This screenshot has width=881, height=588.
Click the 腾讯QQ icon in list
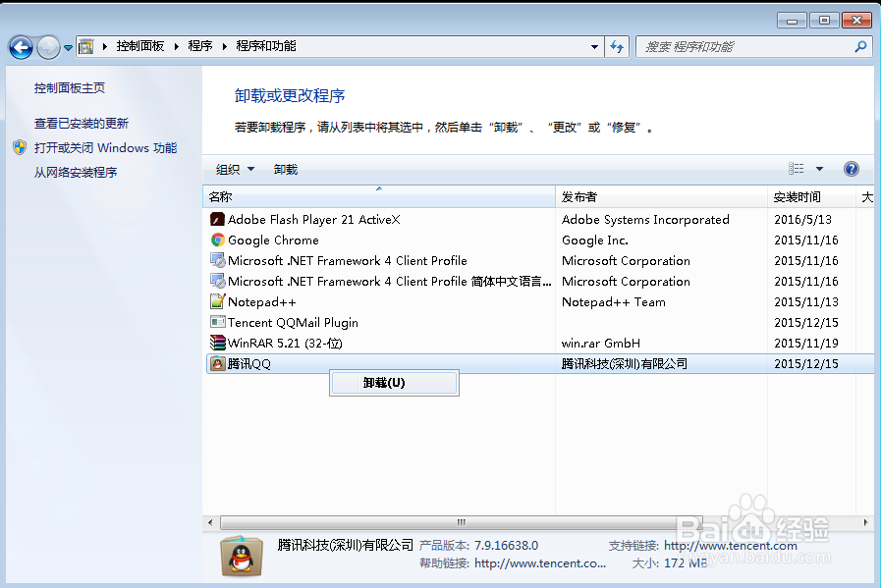click(x=217, y=363)
